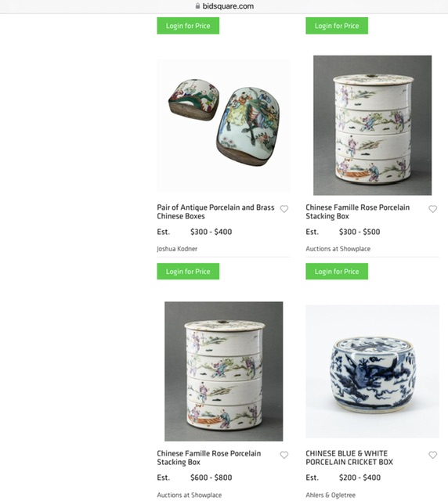Screen dimensions: 448x501
Task: Click heart icon beside $300 - $500 Stacking Box
Action: click(x=432, y=209)
